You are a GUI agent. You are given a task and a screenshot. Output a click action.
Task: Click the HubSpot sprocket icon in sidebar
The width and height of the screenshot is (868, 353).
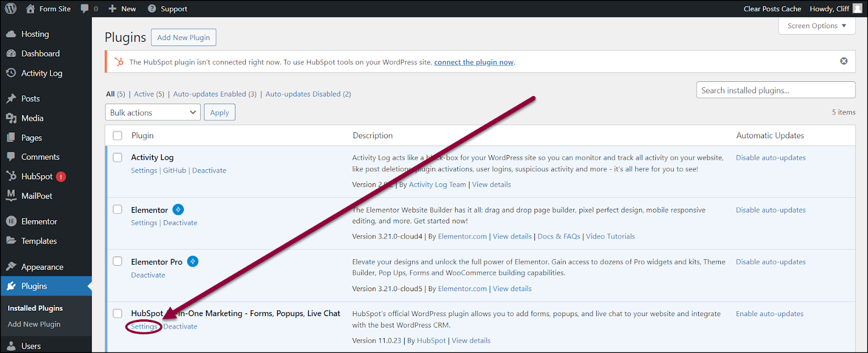tap(11, 176)
